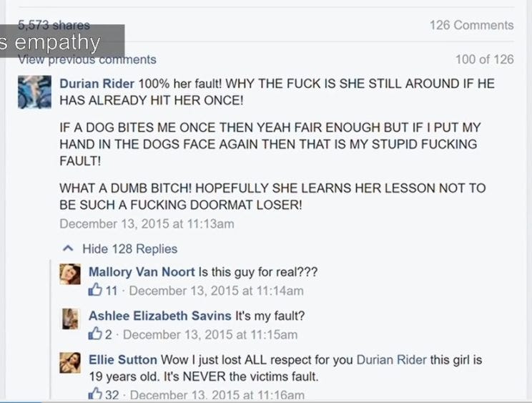Click the 11 likes count on Mallory's reply
The image size is (532, 403).
point(112,291)
